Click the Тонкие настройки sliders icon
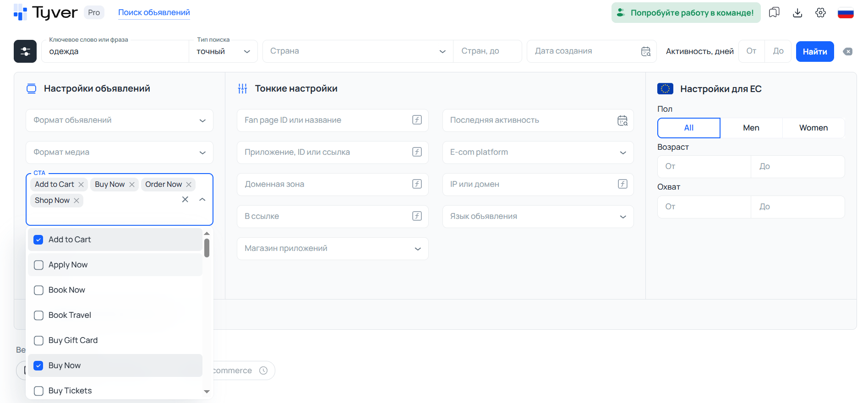Screen dimensions: 868x403 (243, 88)
